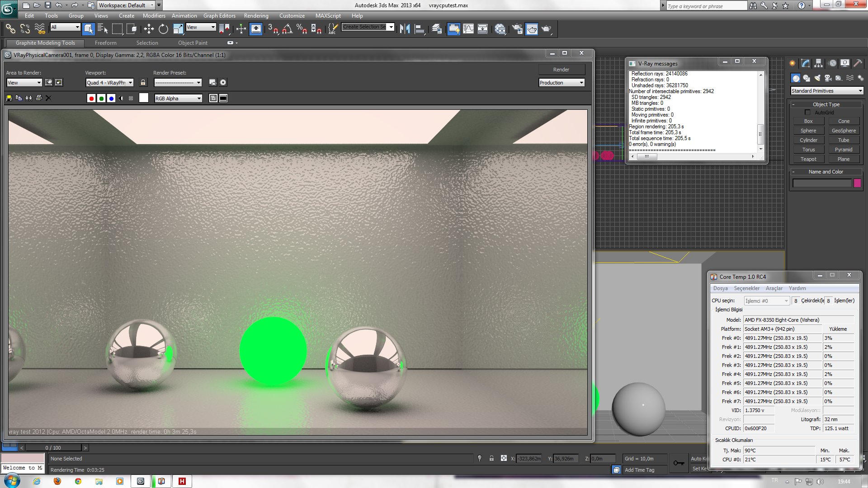Open the Standard Primitives dropdown

pos(826,91)
